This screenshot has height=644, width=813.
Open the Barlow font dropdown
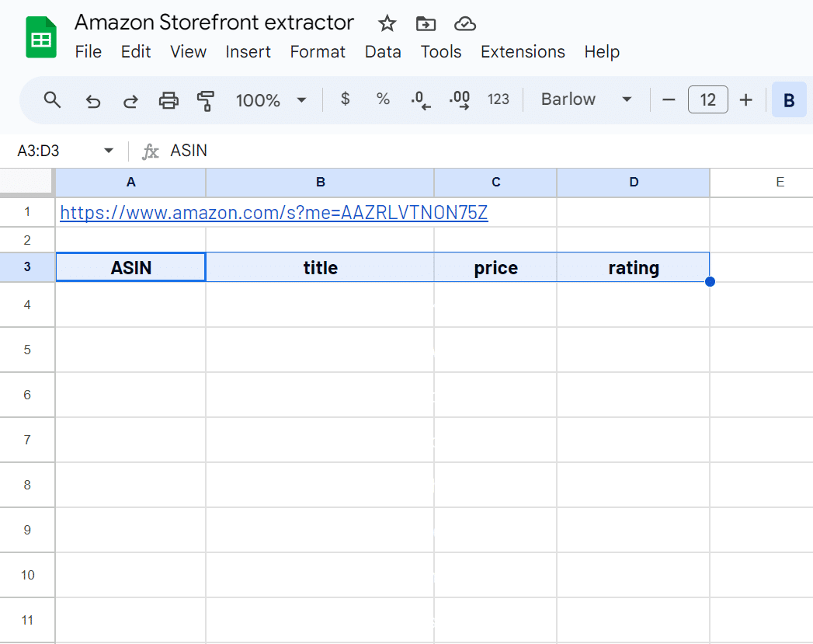click(586, 99)
